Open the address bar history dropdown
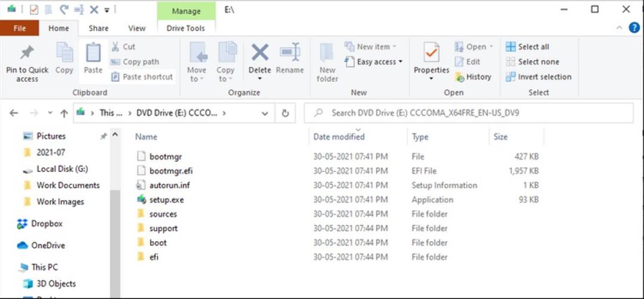644x299 pixels. coord(265,113)
